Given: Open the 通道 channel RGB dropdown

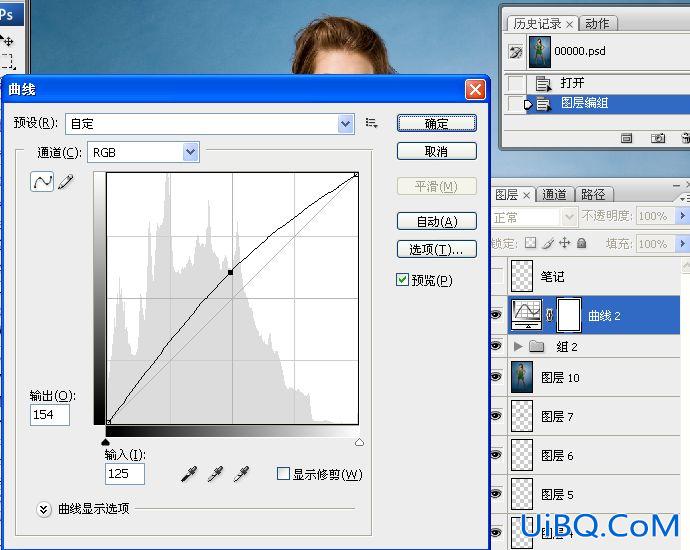Looking at the screenshot, I should 191,152.
